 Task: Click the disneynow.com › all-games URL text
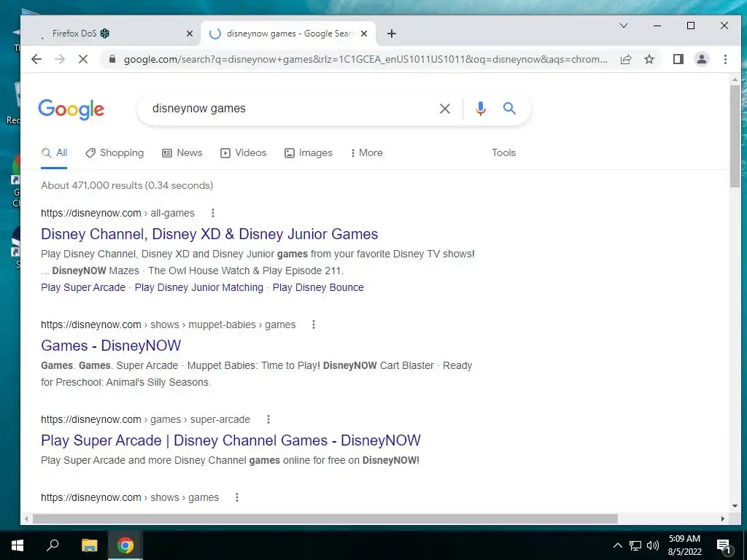coord(117,213)
